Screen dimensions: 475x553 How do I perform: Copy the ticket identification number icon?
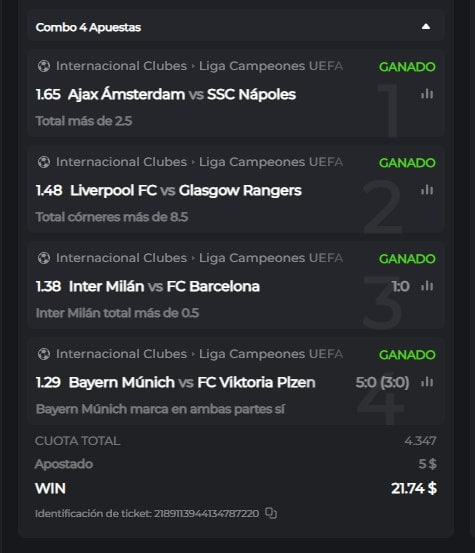(271, 513)
